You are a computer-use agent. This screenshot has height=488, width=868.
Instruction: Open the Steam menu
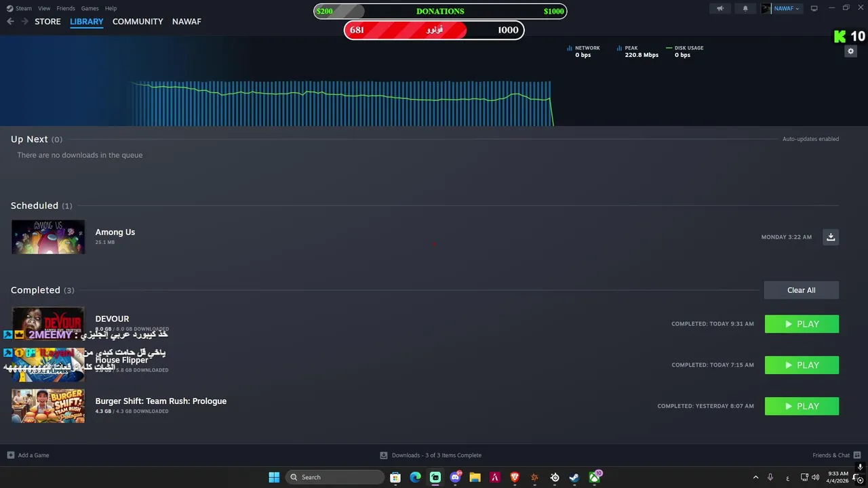point(19,8)
